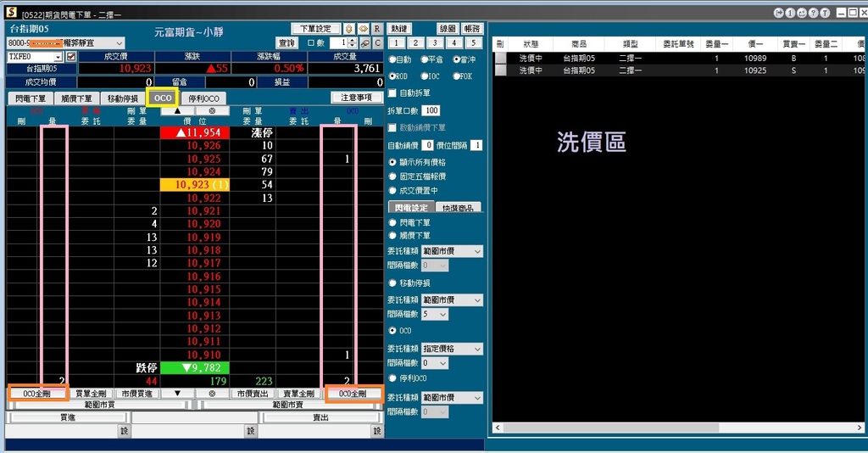This screenshot has height=453, width=868.
Task: Click the 熱鍵 button
Action: [399, 29]
